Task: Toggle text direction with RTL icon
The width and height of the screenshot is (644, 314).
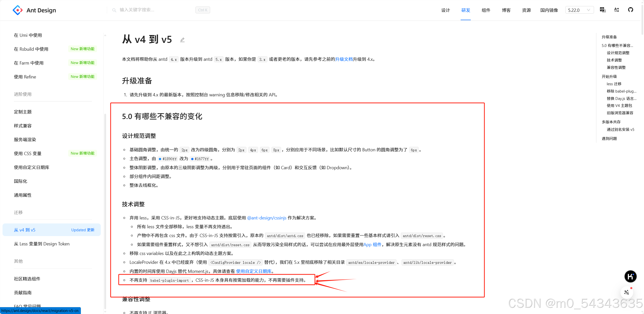Action: pos(616,10)
